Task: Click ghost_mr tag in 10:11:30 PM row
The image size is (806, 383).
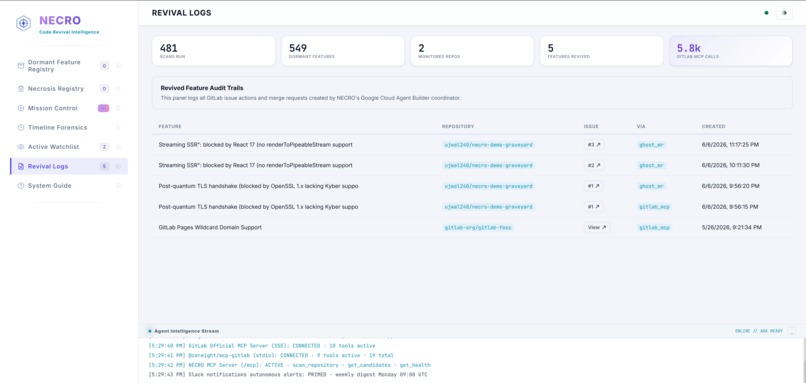Action: 652,166
